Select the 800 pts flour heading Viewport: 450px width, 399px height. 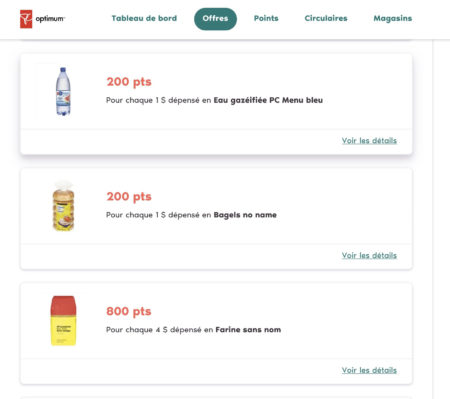tap(129, 311)
